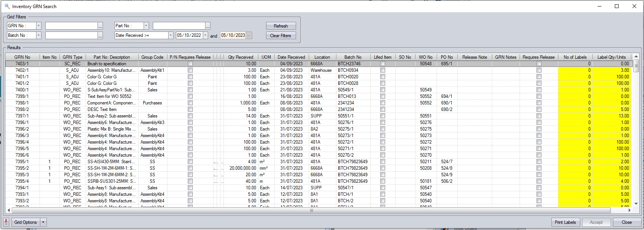Click the grid's vertical scroll down arrow
Image resolution: width=644 pixels, height=230 pixels.
click(636, 204)
